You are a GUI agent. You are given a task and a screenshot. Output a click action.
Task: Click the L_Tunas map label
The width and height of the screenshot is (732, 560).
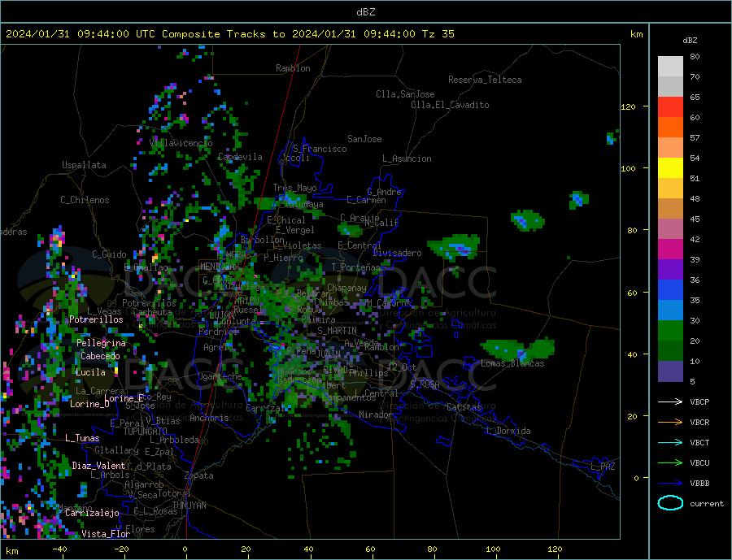click(82, 438)
